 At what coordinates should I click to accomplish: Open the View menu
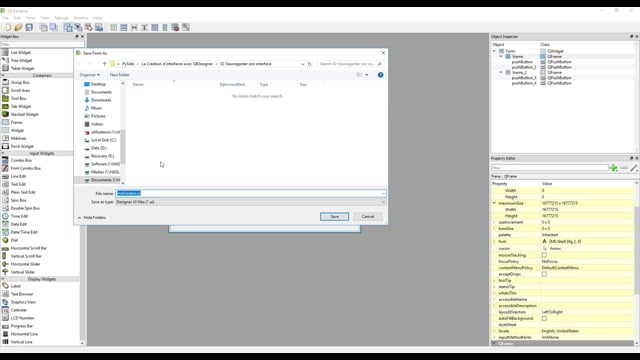44,18
